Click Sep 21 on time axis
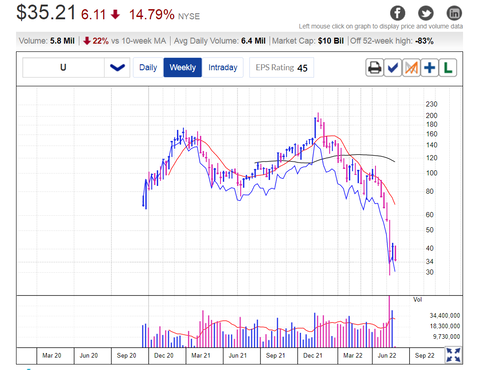Screen dimensions: 480x370 pos(276,356)
